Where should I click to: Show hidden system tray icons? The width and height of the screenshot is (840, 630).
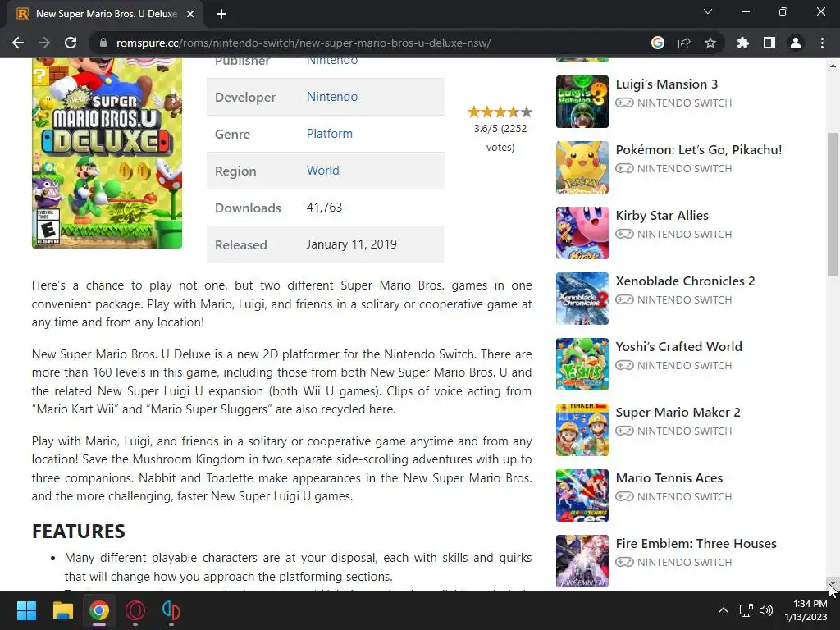coord(724,610)
